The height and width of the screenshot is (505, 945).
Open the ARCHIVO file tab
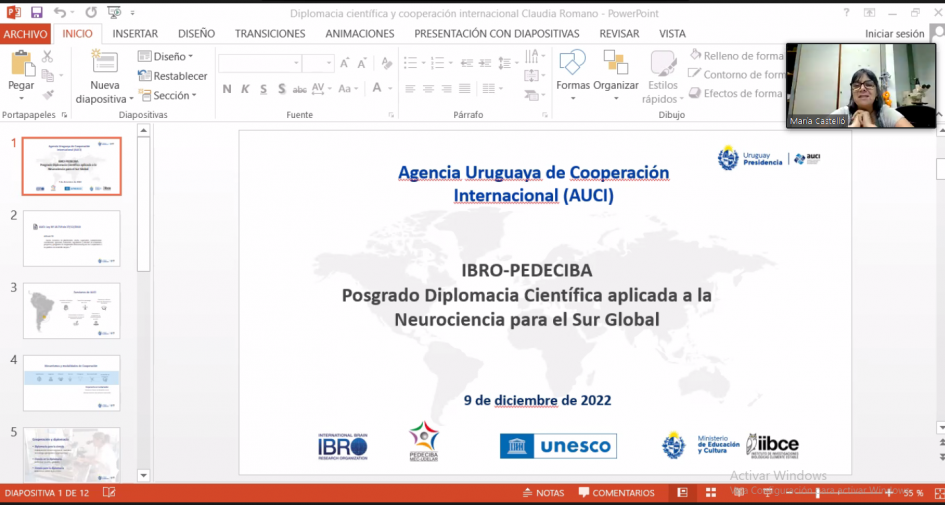pos(25,34)
